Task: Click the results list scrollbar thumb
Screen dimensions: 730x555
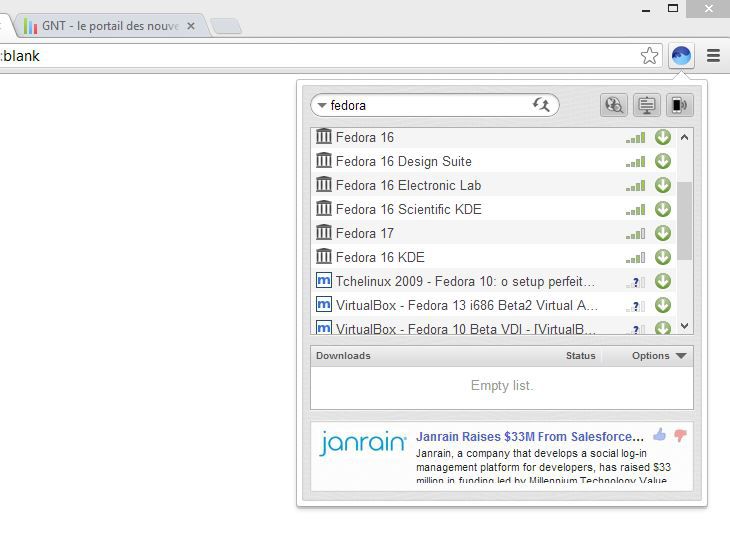Action: [x=684, y=221]
